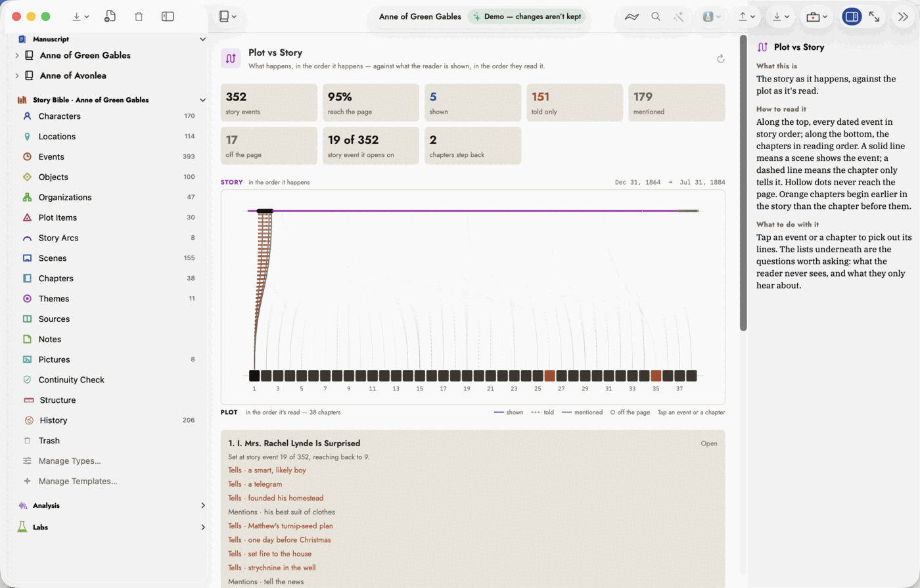Click the sparkle magic wand icon

point(679,16)
